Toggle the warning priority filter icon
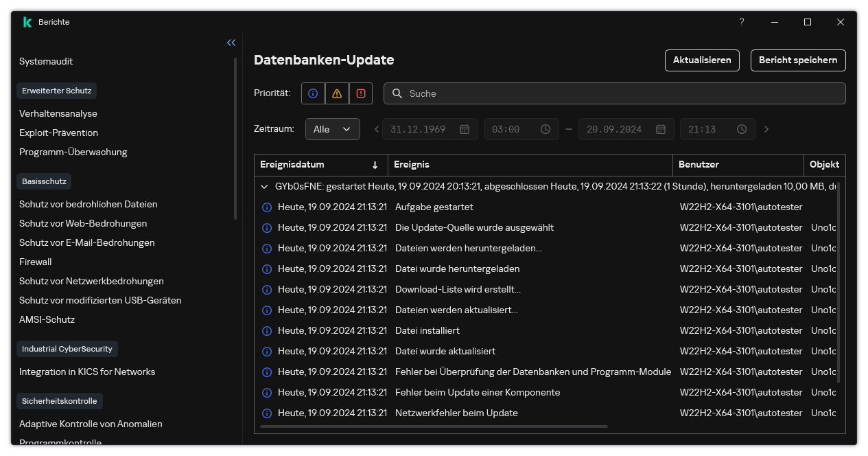868x456 pixels. coord(336,93)
